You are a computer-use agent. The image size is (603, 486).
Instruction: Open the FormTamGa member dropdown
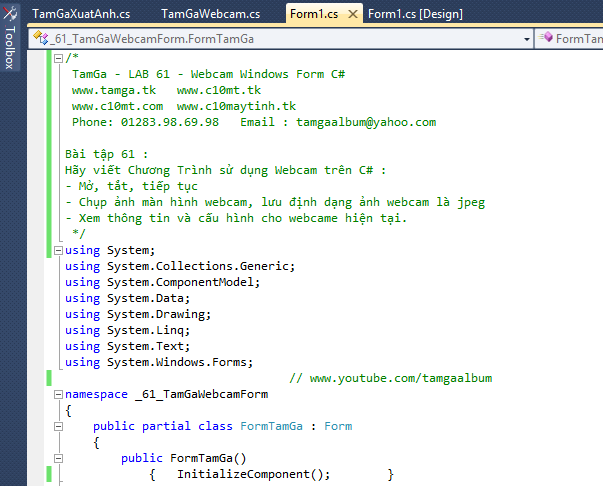(570, 38)
